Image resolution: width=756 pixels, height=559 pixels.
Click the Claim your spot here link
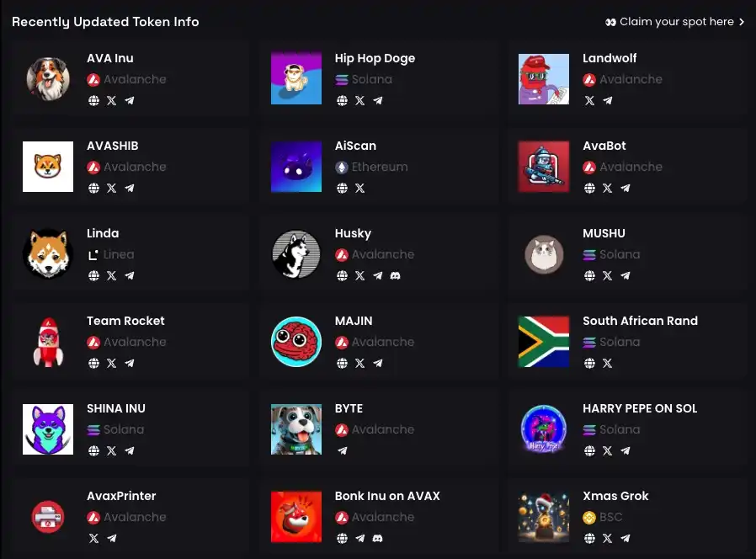click(x=675, y=22)
